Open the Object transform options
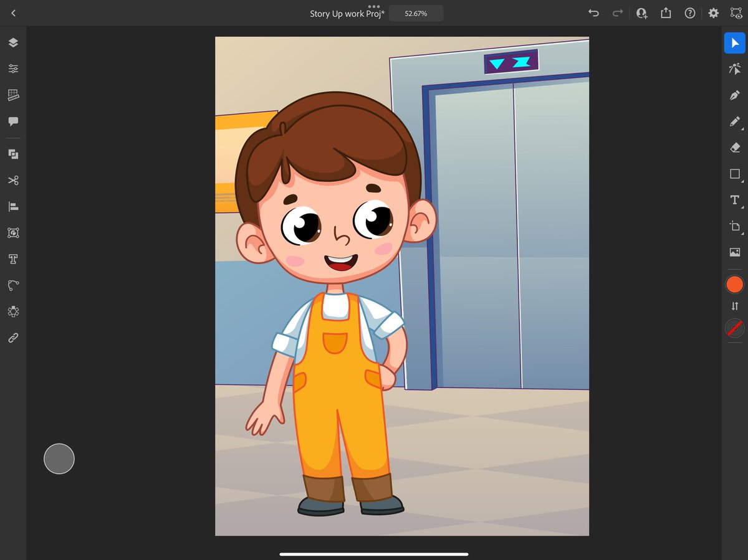The image size is (748, 560). [13, 232]
